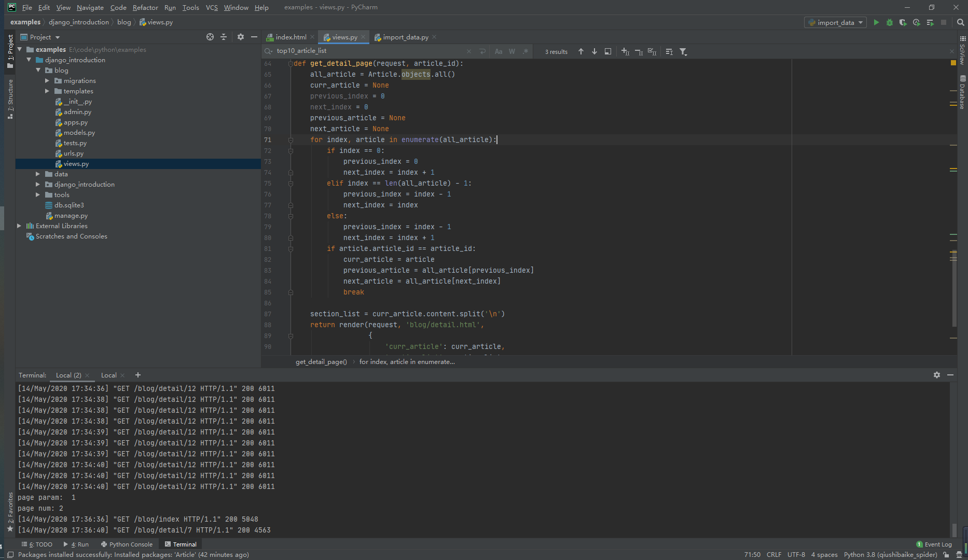
Task: Close the views.py editor tab
Action: (363, 37)
